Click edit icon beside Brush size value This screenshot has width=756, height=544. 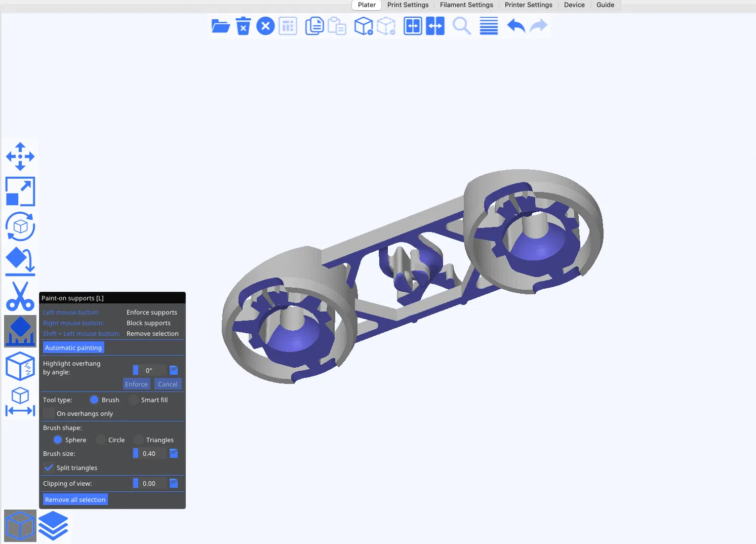point(174,453)
